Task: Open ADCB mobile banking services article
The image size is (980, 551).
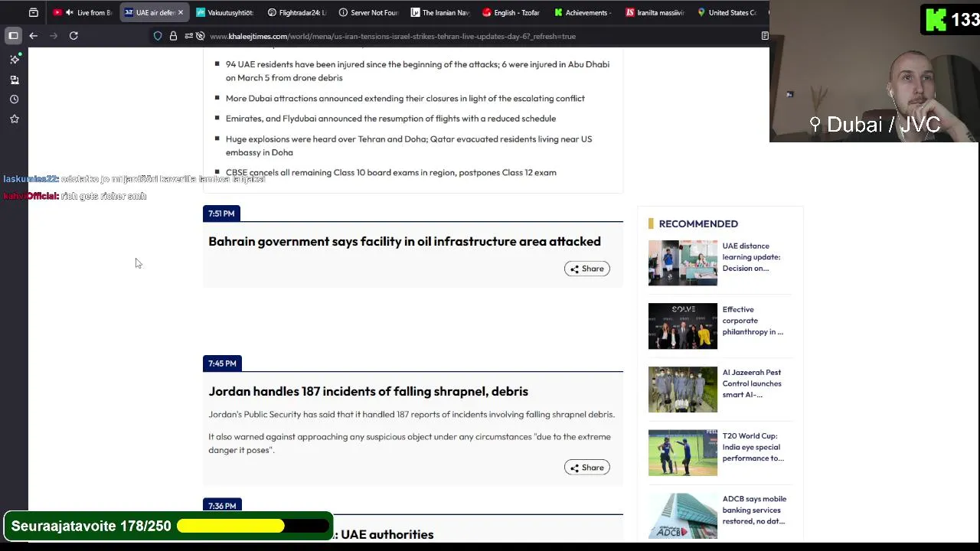Action: point(754,510)
